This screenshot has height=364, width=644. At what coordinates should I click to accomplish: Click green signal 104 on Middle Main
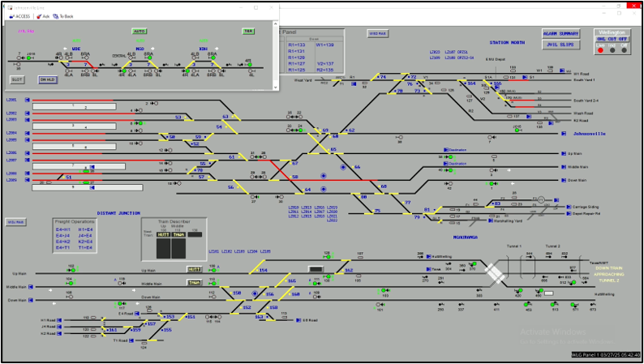click(71, 283)
